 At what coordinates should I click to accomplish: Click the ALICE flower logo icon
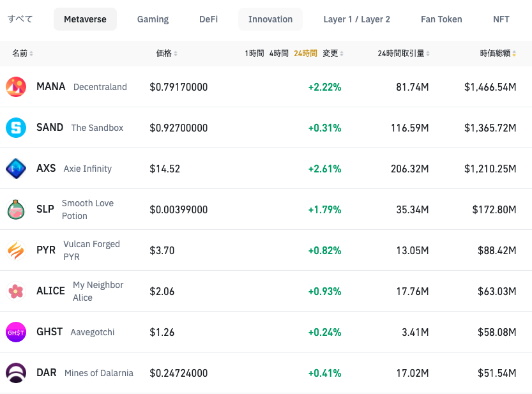tap(16, 291)
